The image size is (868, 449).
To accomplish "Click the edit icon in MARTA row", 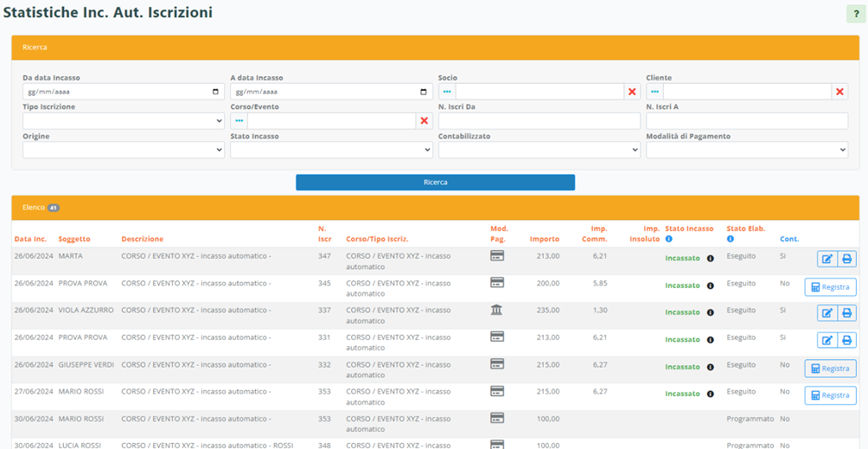I will (x=827, y=259).
